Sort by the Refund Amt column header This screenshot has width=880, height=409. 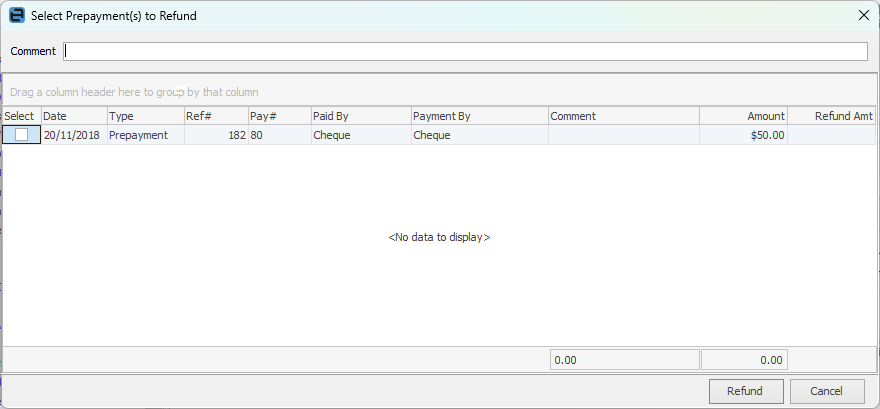click(x=832, y=116)
